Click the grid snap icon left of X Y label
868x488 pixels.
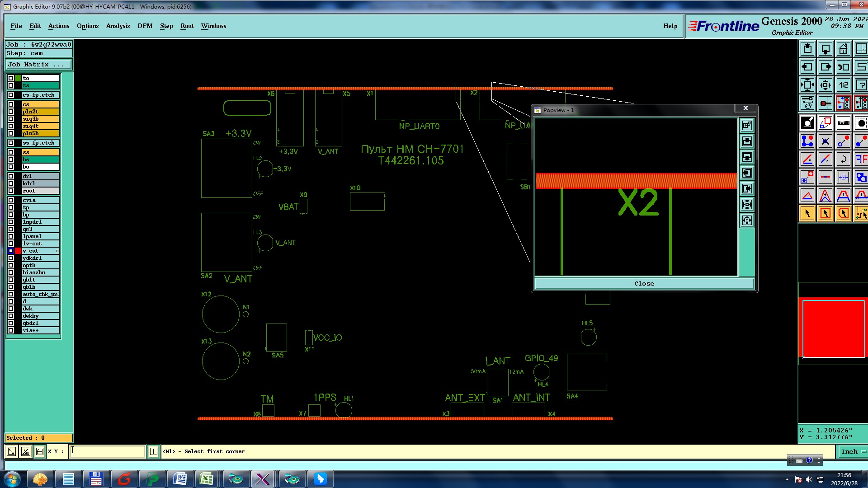click(x=40, y=451)
